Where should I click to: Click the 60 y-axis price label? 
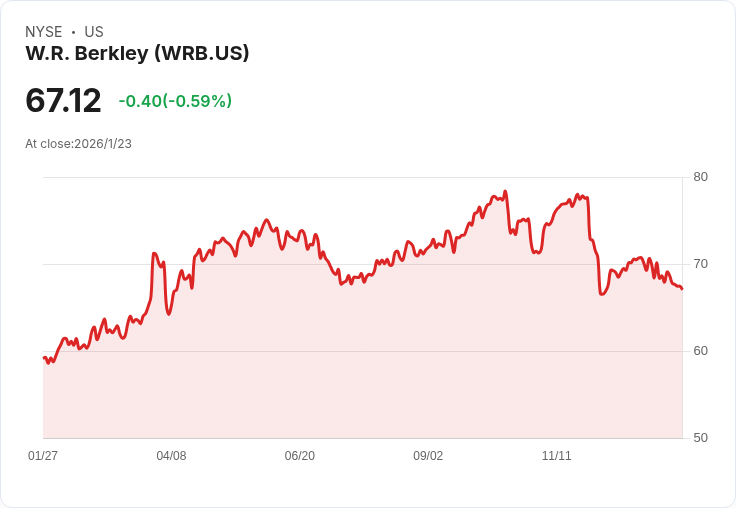tap(700, 351)
